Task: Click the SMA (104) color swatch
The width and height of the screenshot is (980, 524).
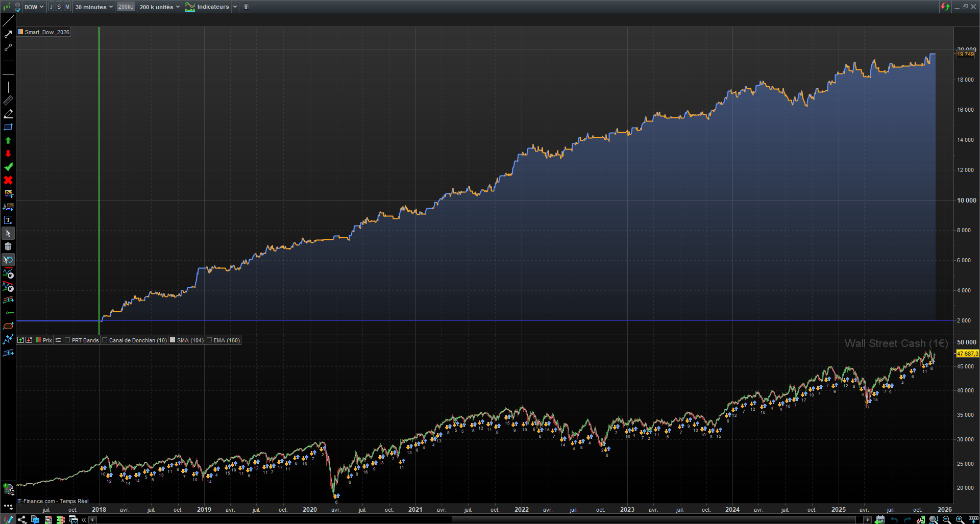Action: (173, 340)
